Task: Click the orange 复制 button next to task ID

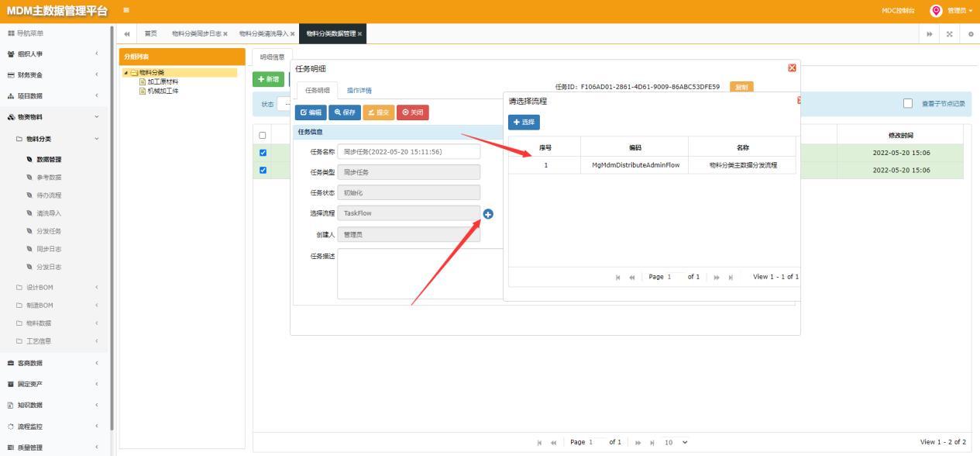Action: coord(741,87)
